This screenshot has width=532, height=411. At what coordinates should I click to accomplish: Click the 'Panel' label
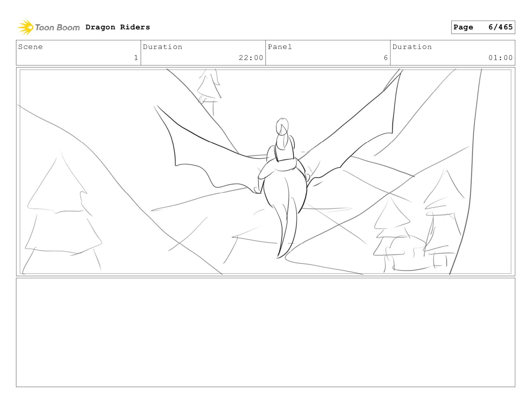pos(280,47)
